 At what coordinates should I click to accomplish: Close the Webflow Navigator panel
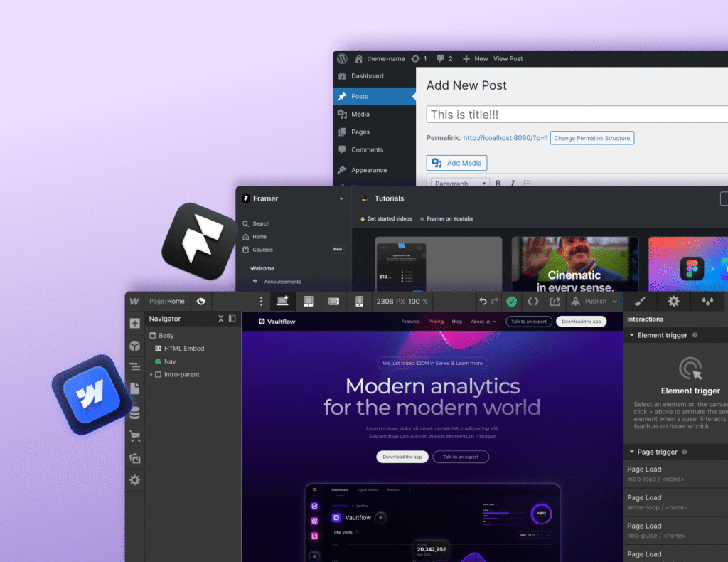[221, 319]
